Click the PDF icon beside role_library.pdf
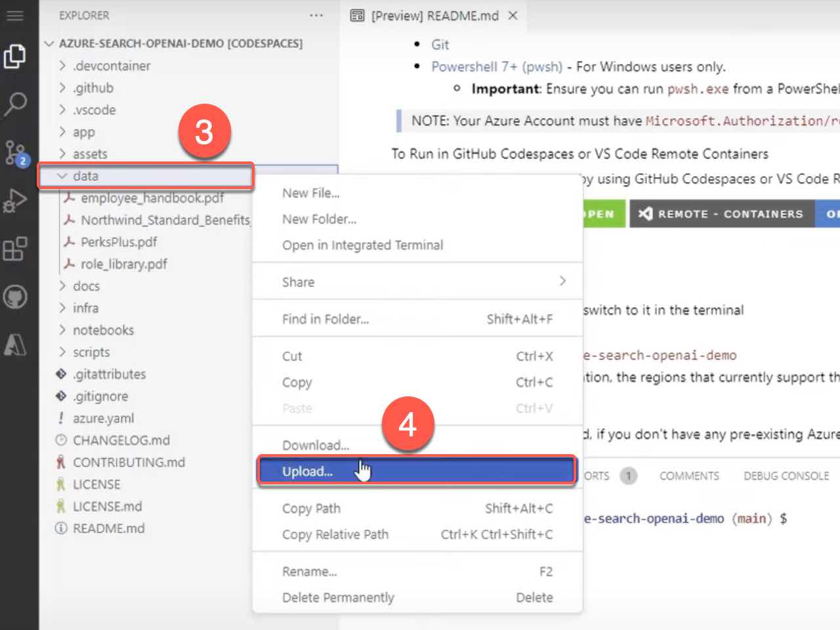The image size is (840, 630). click(69, 264)
